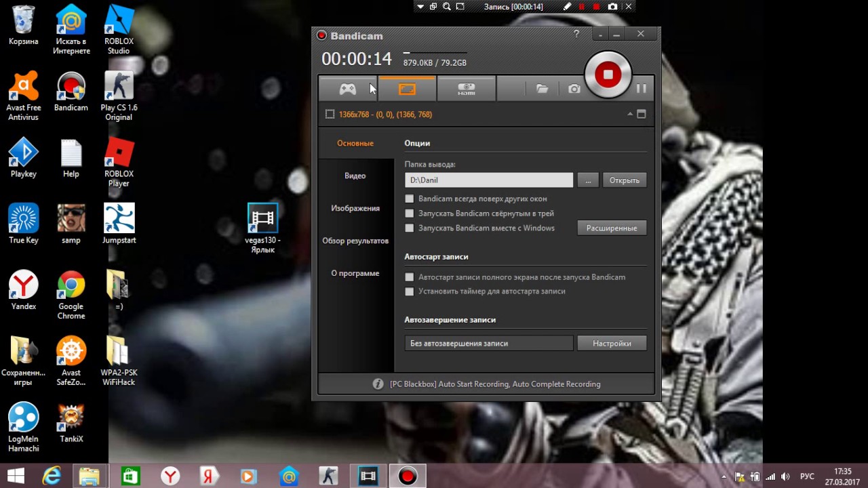
Task: Click Bandicam desktop shortcut
Action: click(x=71, y=92)
